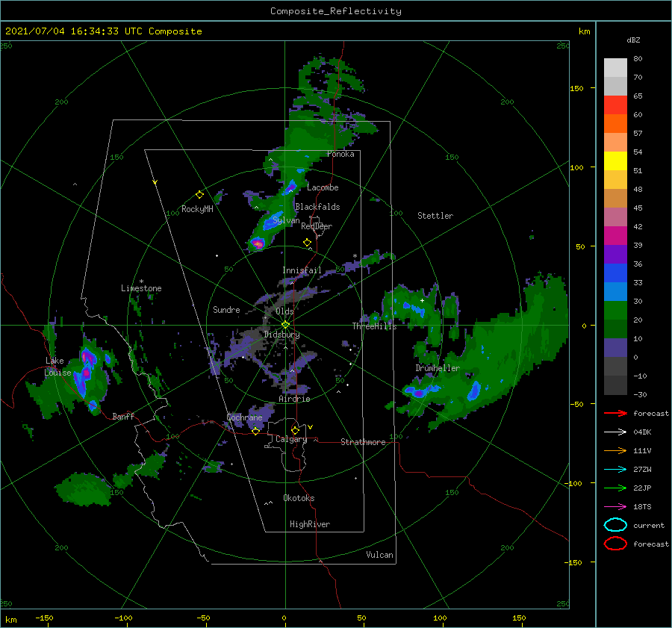Click the Banff label
The width and height of the screenshot is (672, 628).
tap(123, 416)
